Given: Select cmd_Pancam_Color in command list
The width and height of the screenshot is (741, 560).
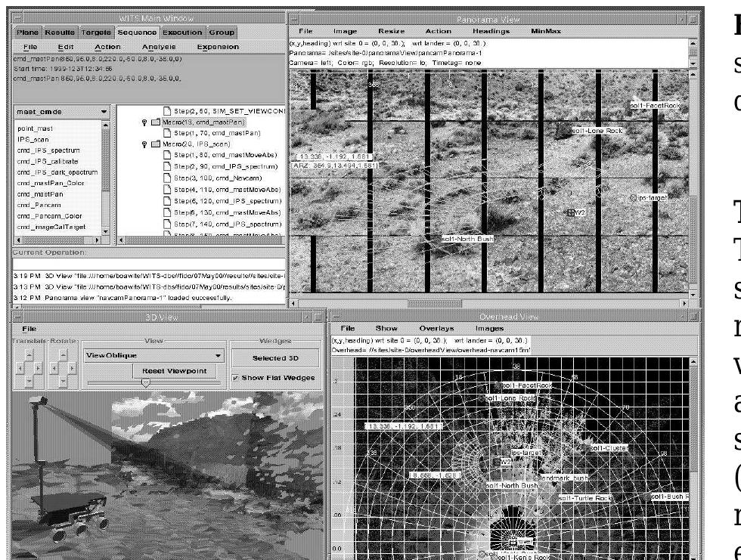Looking at the screenshot, I should click(x=50, y=216).
